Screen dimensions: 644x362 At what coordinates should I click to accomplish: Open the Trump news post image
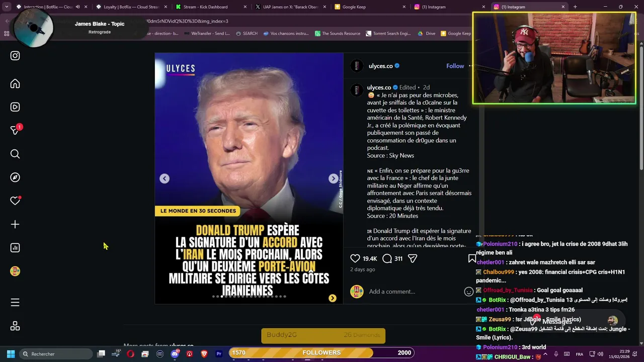[249, 178]
